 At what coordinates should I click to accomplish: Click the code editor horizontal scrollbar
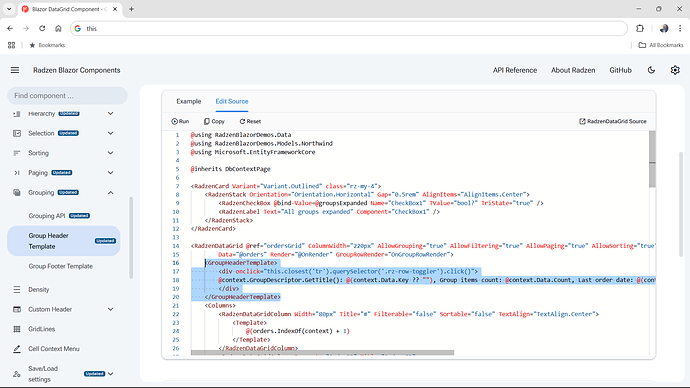tap(322, 352)
